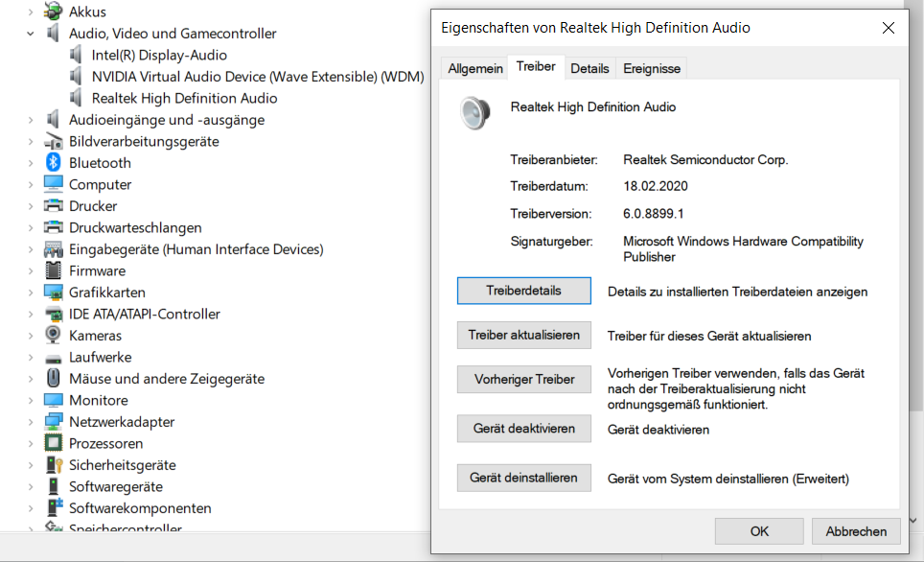The width and height of the screenshot is (924, 562).
Task: Select the Softwarekomponenten tree label
Action: 140,507
